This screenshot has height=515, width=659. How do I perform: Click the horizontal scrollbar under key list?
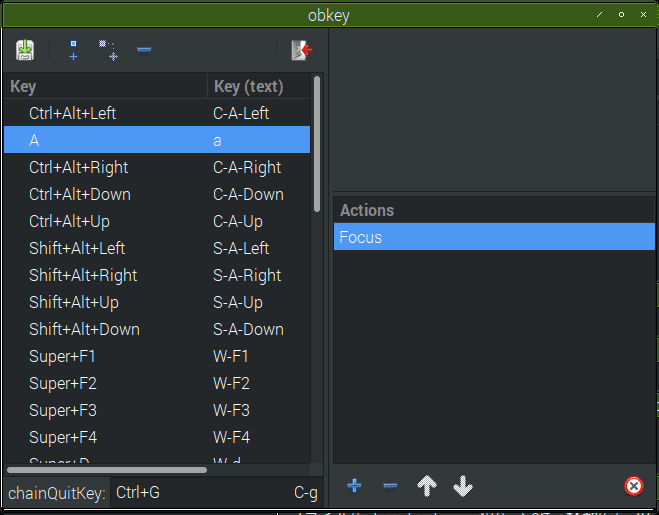click(x=107, y=470)
